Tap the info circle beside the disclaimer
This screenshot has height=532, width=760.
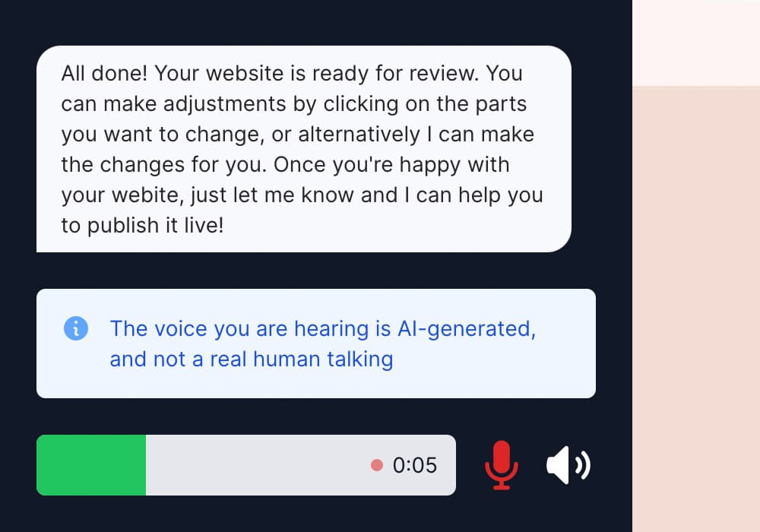(x=76, y=328)
